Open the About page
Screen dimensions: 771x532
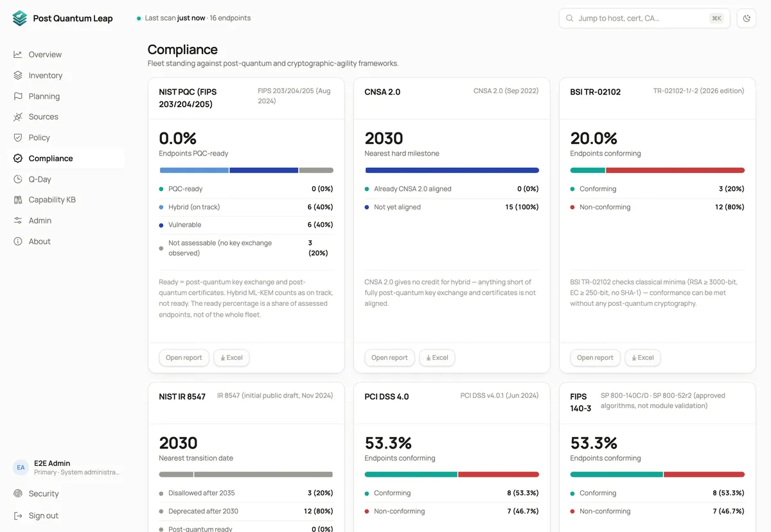point(66,242)
